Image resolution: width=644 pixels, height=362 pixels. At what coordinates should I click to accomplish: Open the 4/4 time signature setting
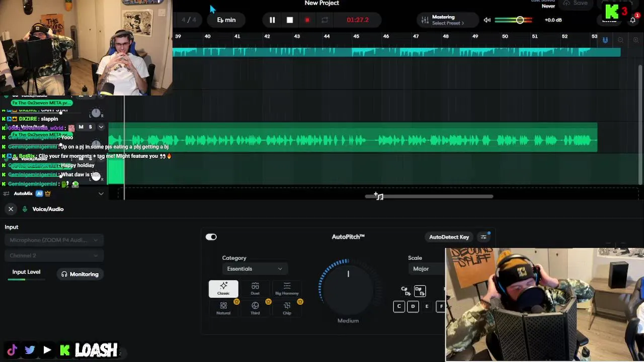pyautogui.click(x=189, y=20)
